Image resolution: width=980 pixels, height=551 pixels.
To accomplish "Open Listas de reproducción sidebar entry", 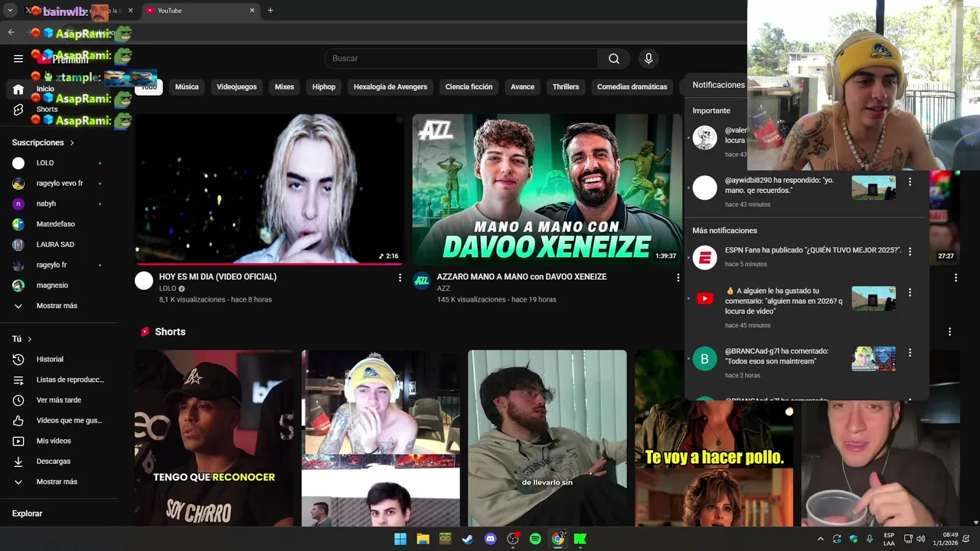I will pos(58,380).
